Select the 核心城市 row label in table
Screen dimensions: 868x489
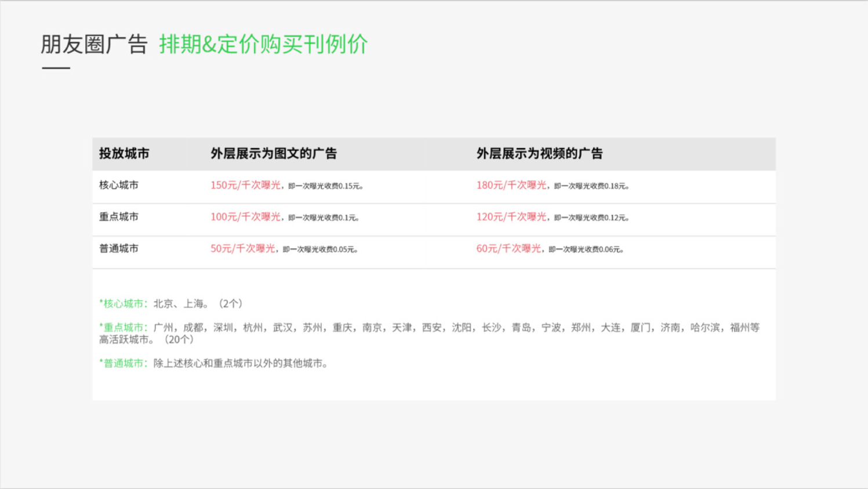119,185
